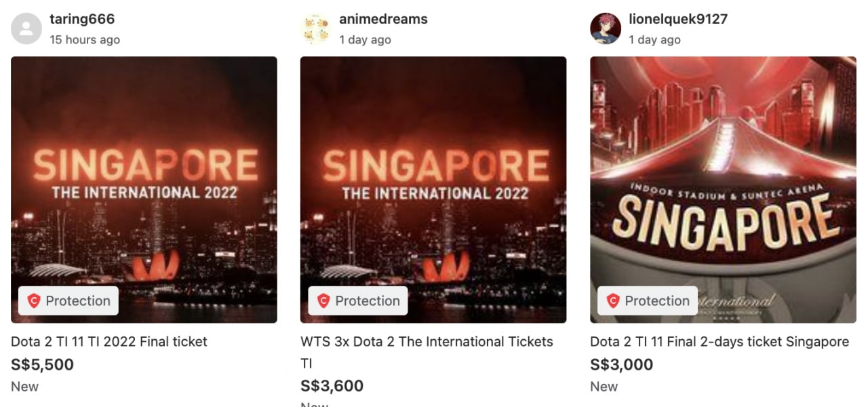The height and width of the screenshot is (407, 868).
Task: Open lionelquek9127 username link
Action: coord(678,19)
